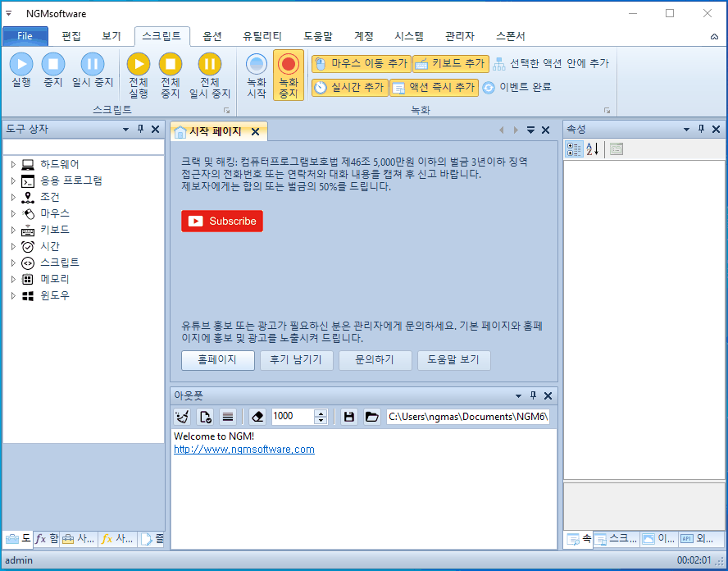
Task: Click the 문의하기 button
Action: click(x=375, y=360)
